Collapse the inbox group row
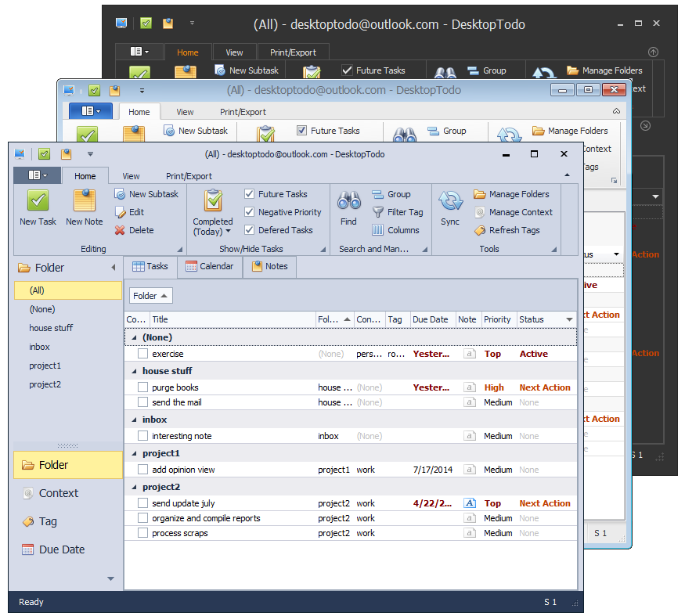The width and height of the screenshot is (685, 616). [134, 420]
